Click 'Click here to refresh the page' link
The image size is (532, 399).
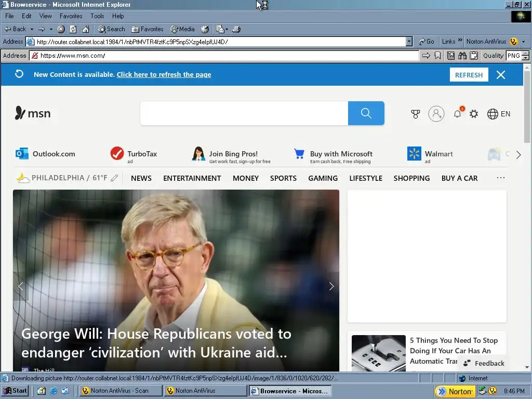[x=164, y=75]
